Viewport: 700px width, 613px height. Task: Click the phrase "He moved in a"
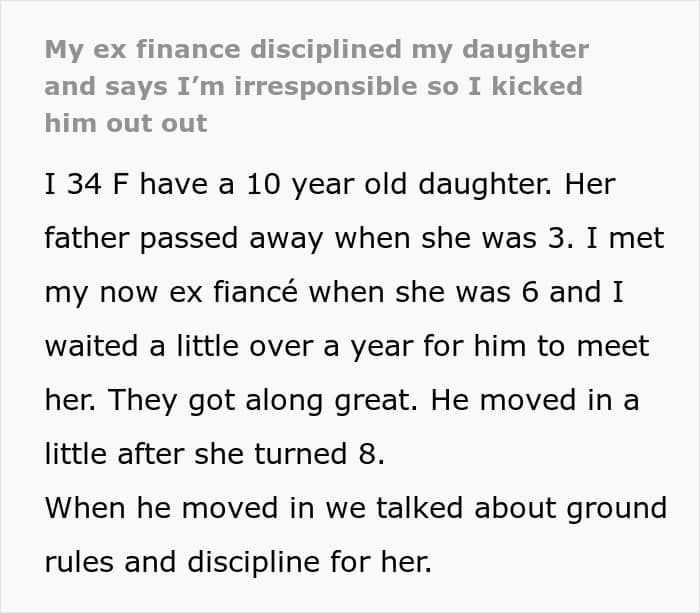coord(535,400)
